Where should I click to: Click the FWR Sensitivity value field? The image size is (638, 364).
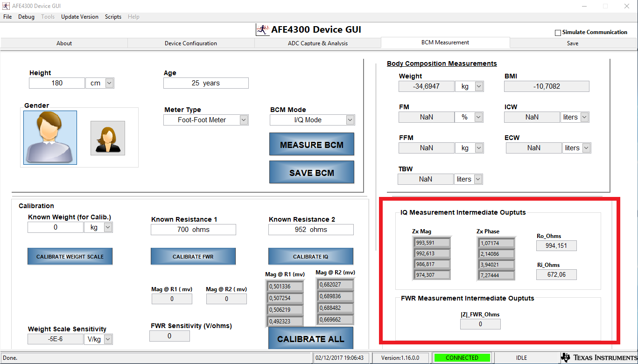click(169, 336)
